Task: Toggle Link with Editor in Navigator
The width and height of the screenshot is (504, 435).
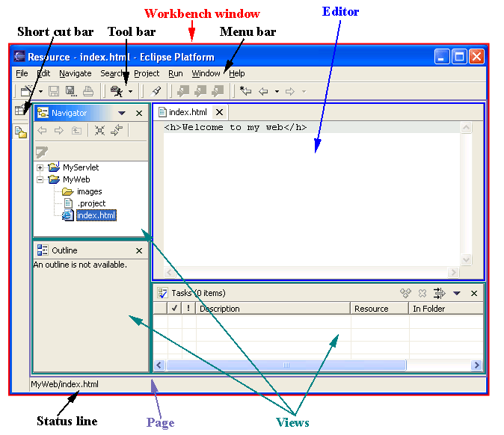Action: [x=117, y=131]
